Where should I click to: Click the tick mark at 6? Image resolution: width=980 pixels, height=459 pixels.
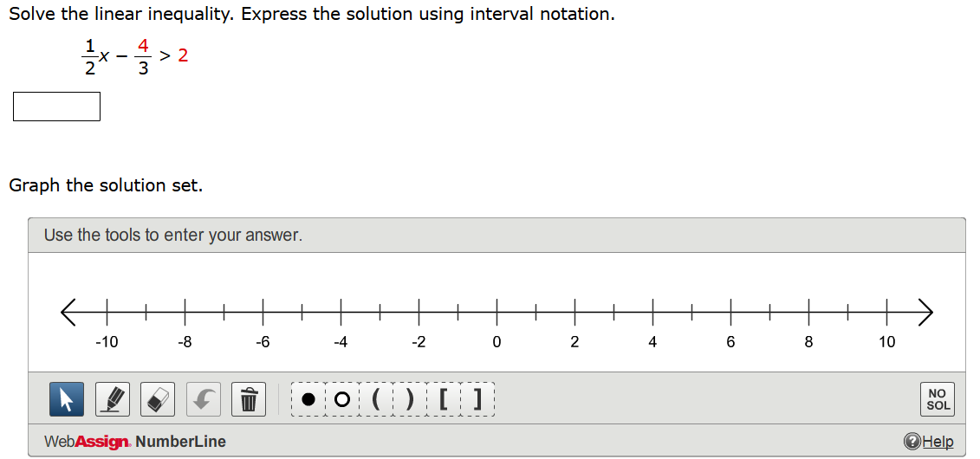[731, 312]
